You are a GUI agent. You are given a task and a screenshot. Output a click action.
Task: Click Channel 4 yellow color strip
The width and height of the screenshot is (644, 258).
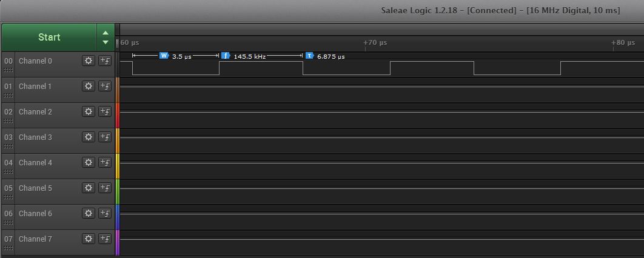click(118, 166)
